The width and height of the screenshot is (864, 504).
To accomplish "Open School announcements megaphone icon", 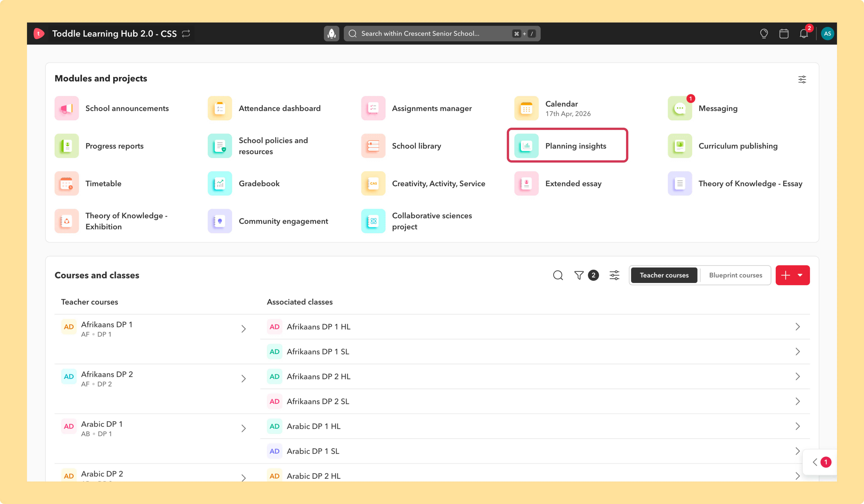I will (67, 108).
